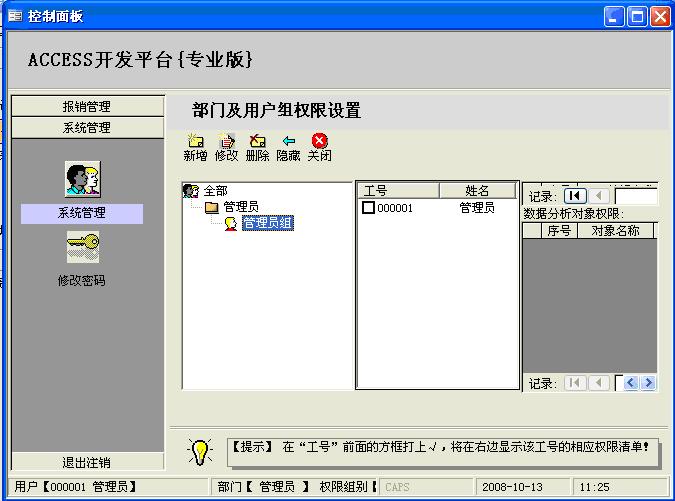Go to first record in top navigator

tap(575, 196)
